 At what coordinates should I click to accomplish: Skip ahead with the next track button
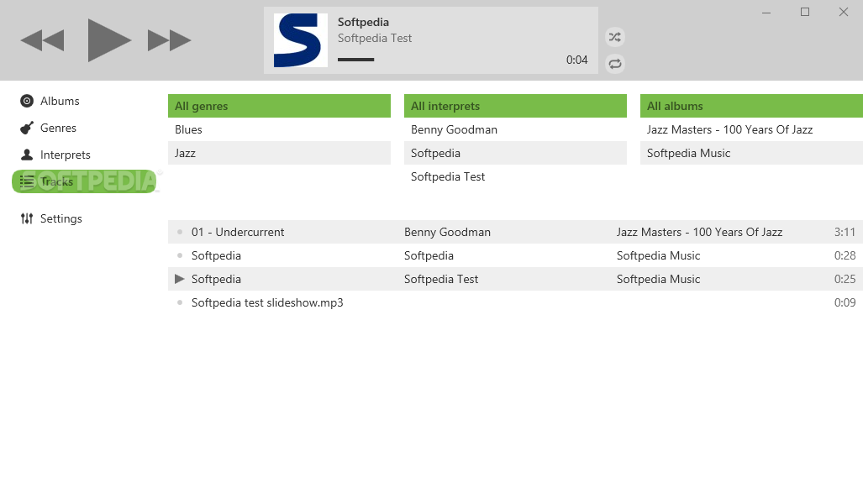pyautogui.click(x=170, y=40)
